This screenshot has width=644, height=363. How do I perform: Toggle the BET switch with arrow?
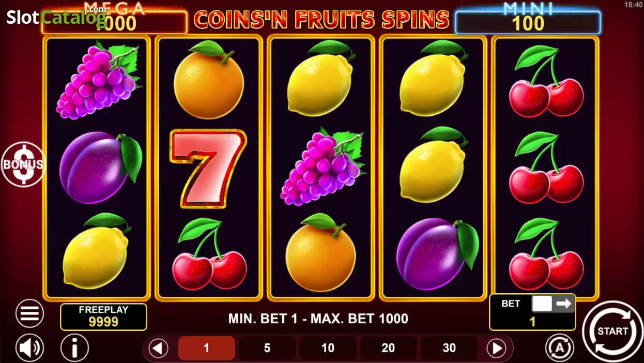pyautogui.click(x=553, y=304)
